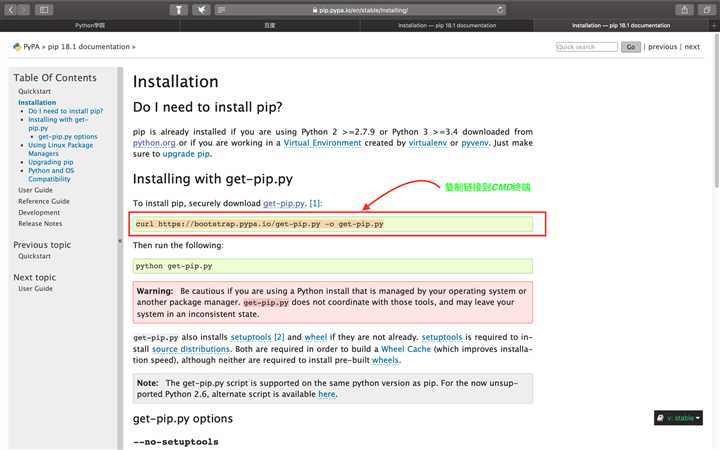
Task: Jump to get-pip.py options sidebar link
Action: [68, 136]
